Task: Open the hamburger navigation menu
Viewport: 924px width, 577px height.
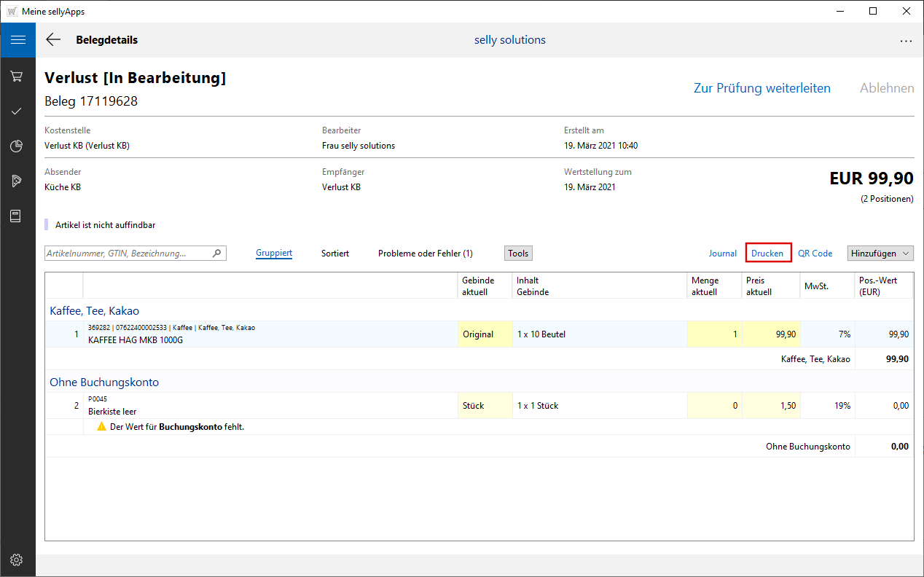Action: click(x=17, y=40)
